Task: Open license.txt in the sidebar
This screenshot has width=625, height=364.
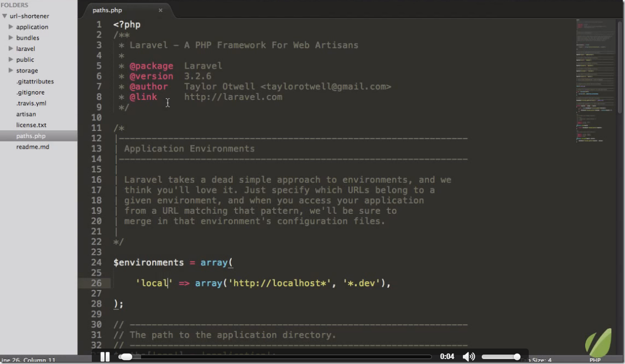Action: (x=31, y=125)
